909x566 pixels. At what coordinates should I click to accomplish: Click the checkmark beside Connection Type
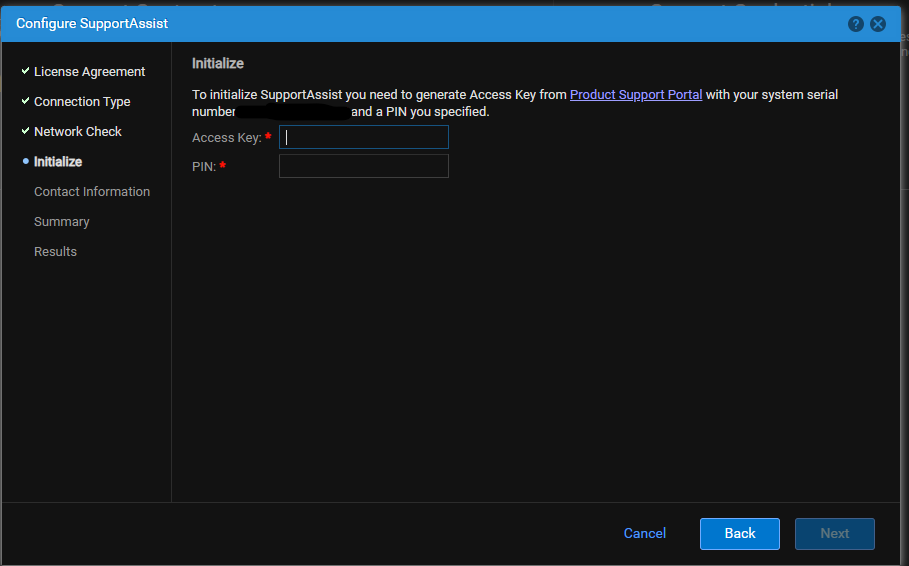(25, 101)
